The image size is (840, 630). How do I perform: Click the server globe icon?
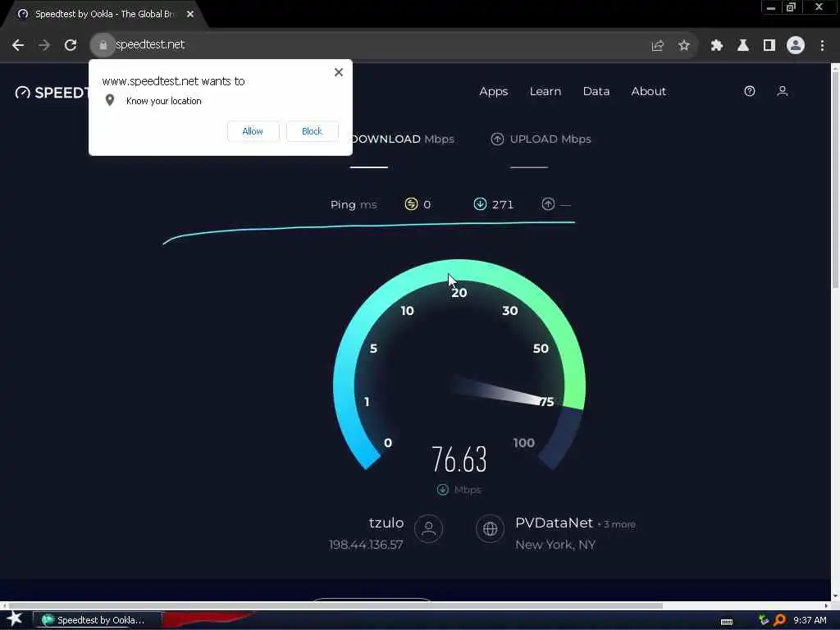point(490,529)
